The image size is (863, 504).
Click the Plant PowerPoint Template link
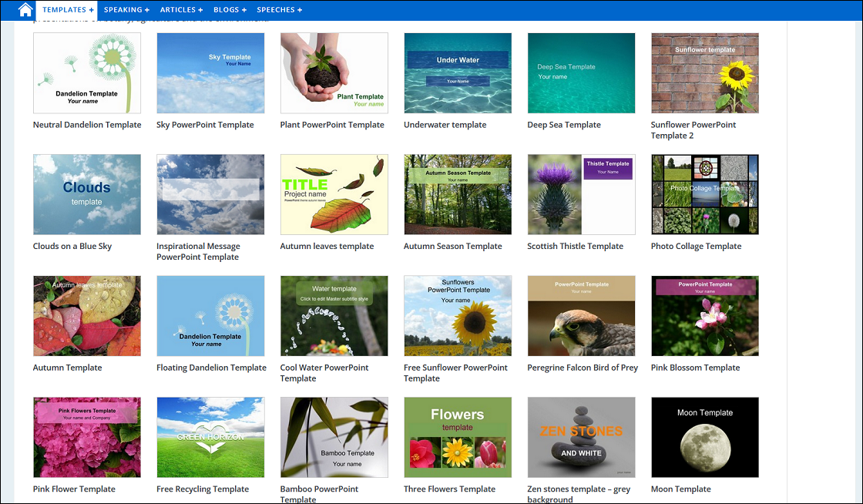pos(332,125)
